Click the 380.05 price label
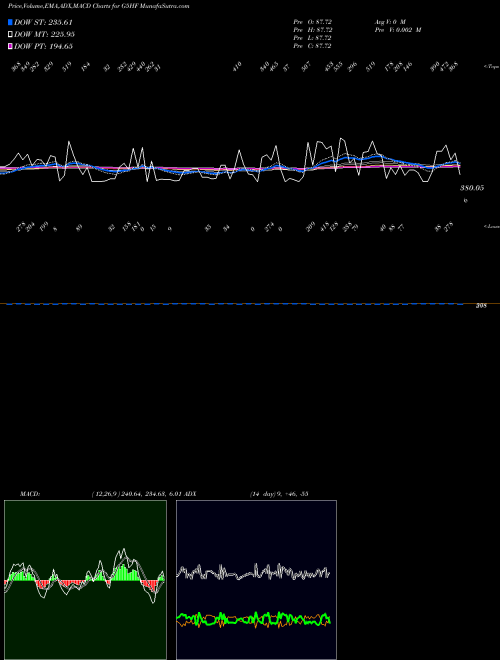The width and height of the screenshot is (500, 660). 471,188
